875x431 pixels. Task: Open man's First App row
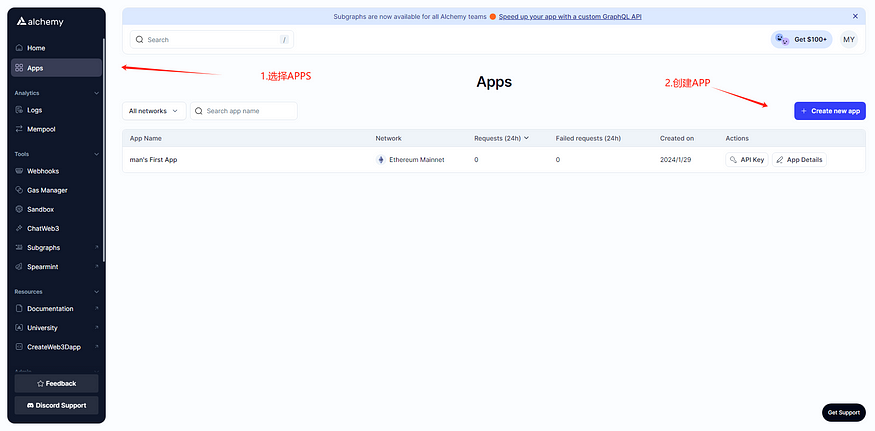point(494,160)
